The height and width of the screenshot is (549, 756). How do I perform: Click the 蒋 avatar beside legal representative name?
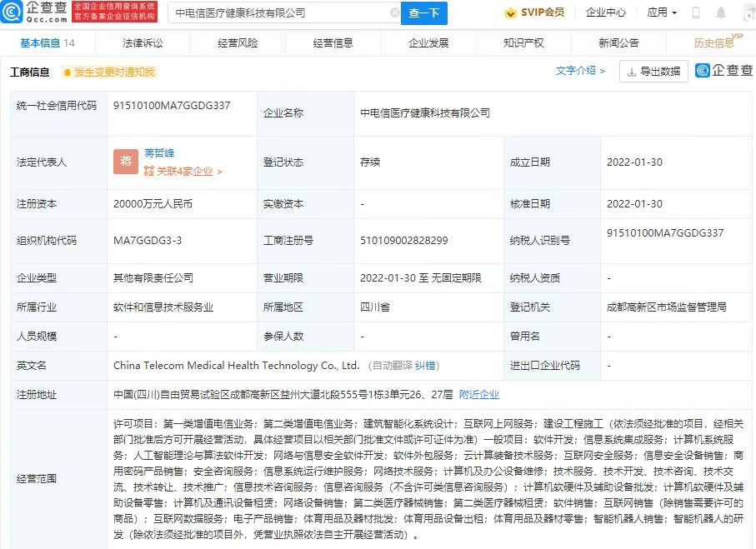tap(125, 162)
